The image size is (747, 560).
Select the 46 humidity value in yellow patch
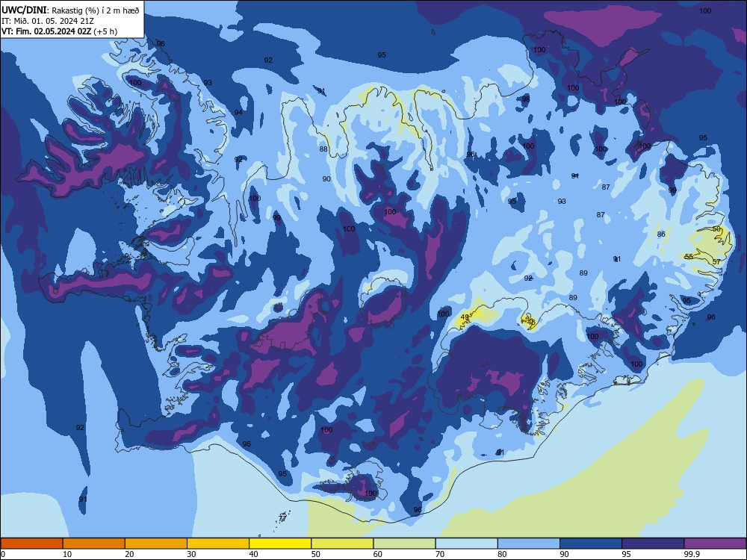[x=532, y=322]
